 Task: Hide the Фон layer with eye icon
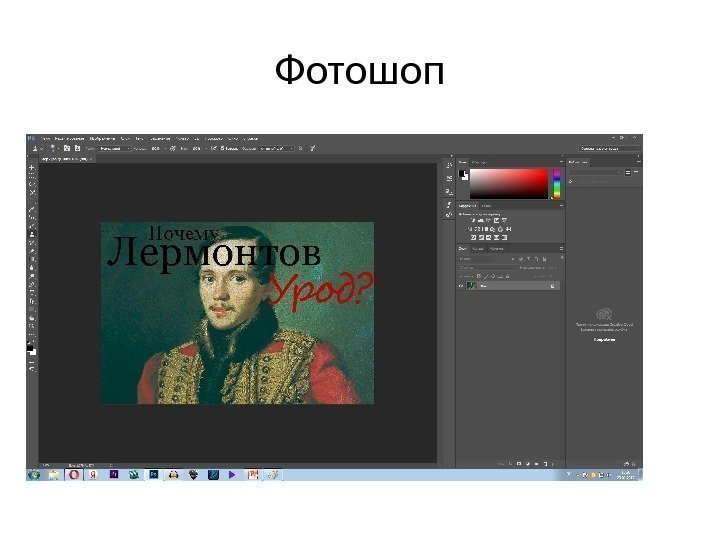pyautogui.click(x=461, y=286)
